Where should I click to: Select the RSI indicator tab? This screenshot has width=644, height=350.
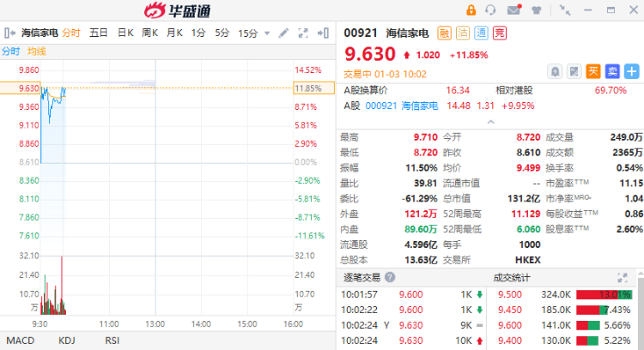point(112,341)
